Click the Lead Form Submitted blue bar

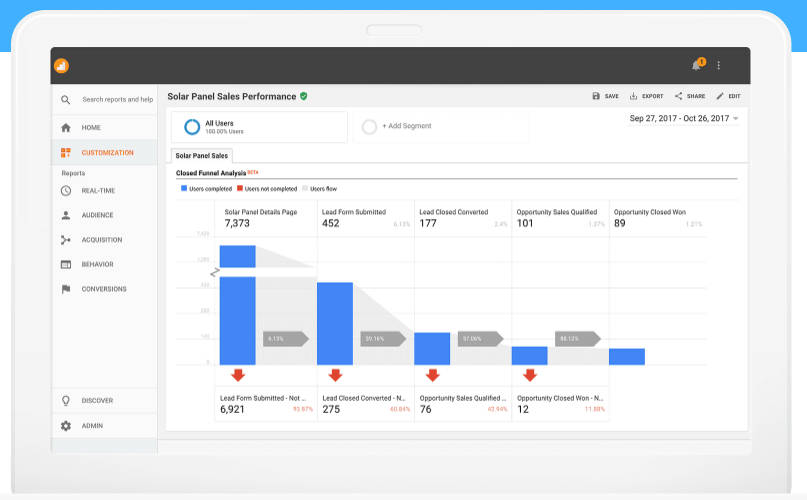(335, 323)
